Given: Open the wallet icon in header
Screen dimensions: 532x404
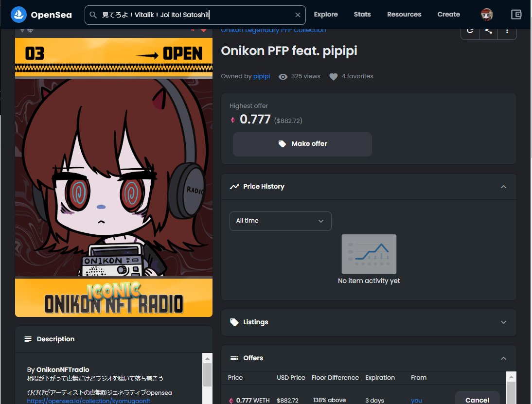Looking at the screenshot, I should (516, 15).
